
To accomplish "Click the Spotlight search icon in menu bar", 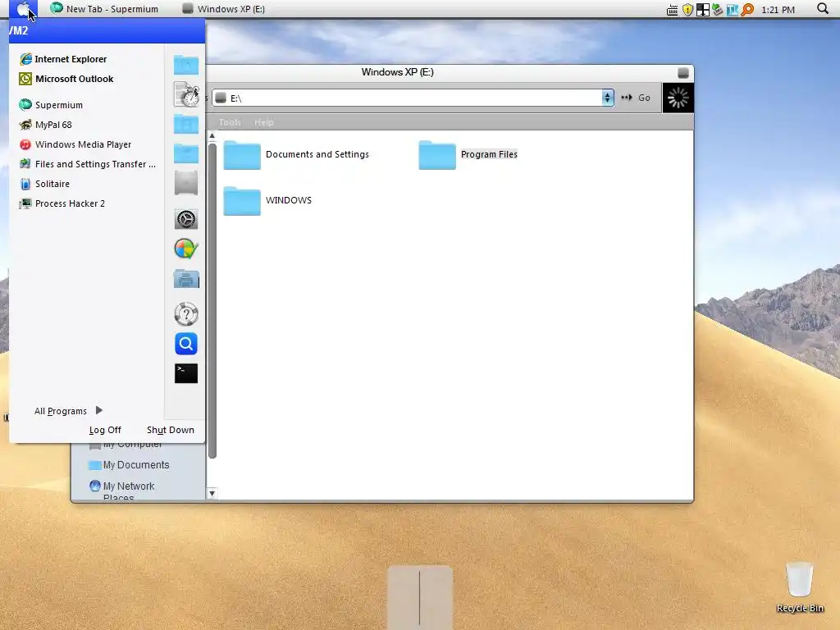I will click(822, 8).
